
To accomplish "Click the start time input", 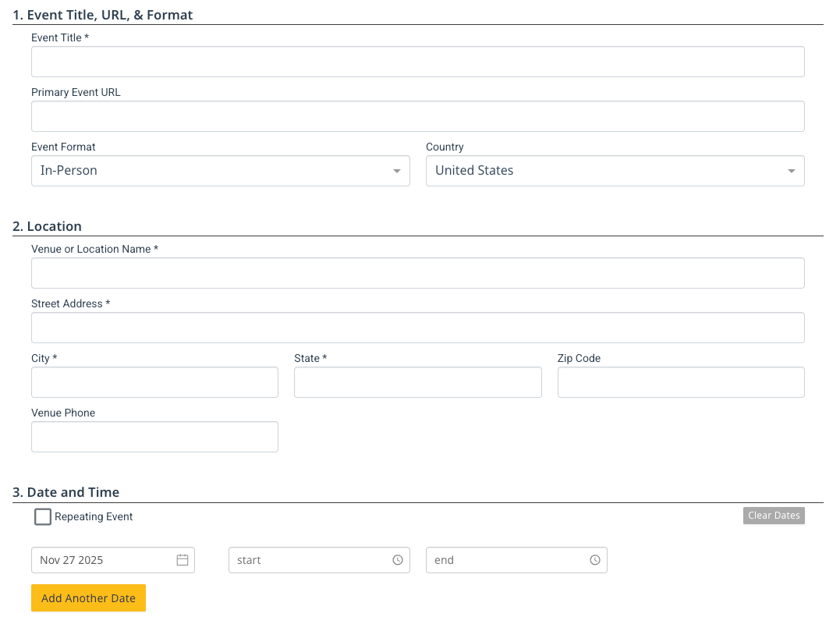I will [x=308, y=560].
